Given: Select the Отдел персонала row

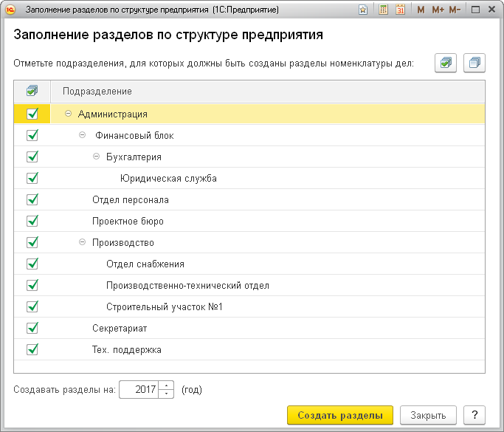Looking at the screenshot, I should pos(249,200).
